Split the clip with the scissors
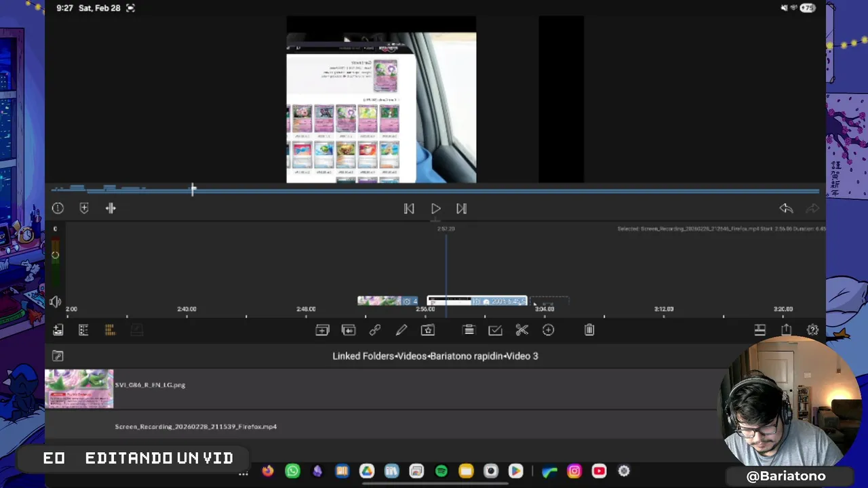 click(x=521, y=330)
